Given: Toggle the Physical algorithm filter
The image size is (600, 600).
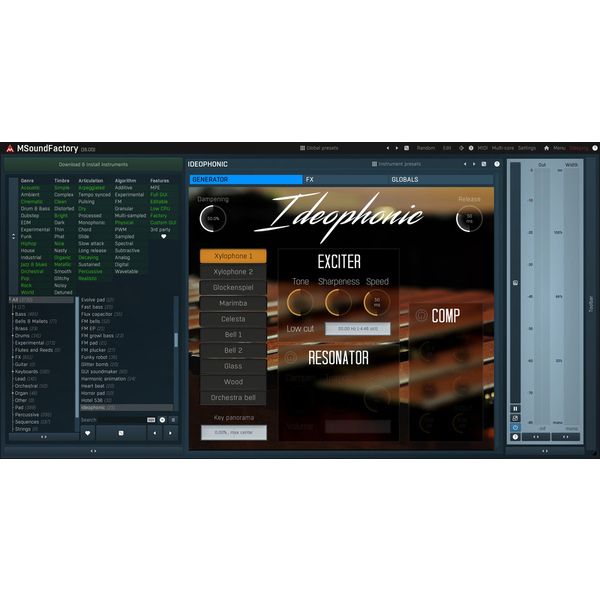Looking at the screenshot, I should pos(124,223).
